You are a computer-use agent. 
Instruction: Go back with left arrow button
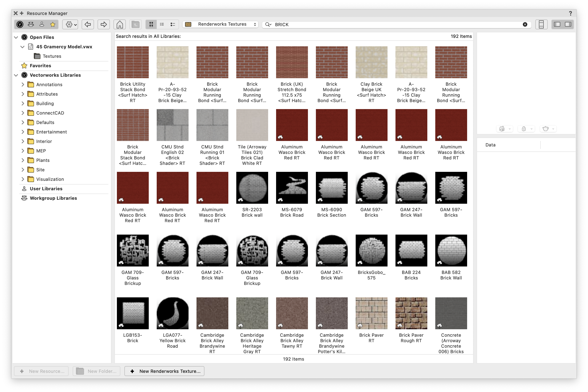click(88, 24)
